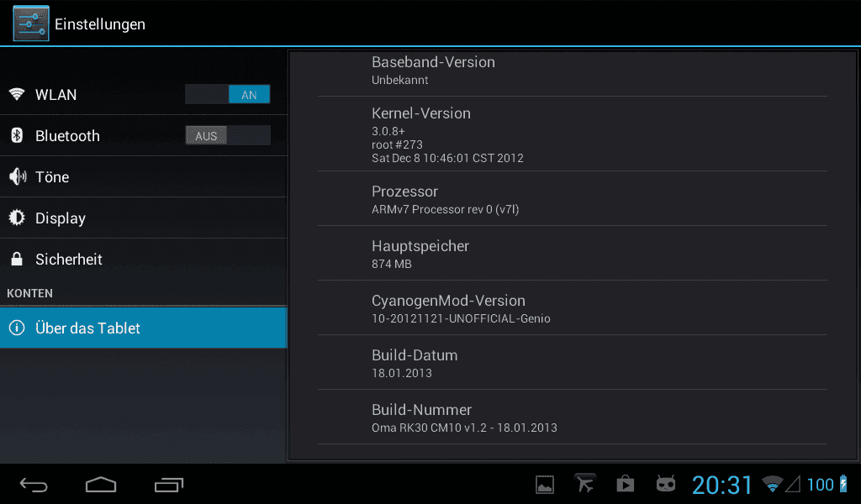
Task: Open Bluetooth settings
Action: [x=143, y=135]
